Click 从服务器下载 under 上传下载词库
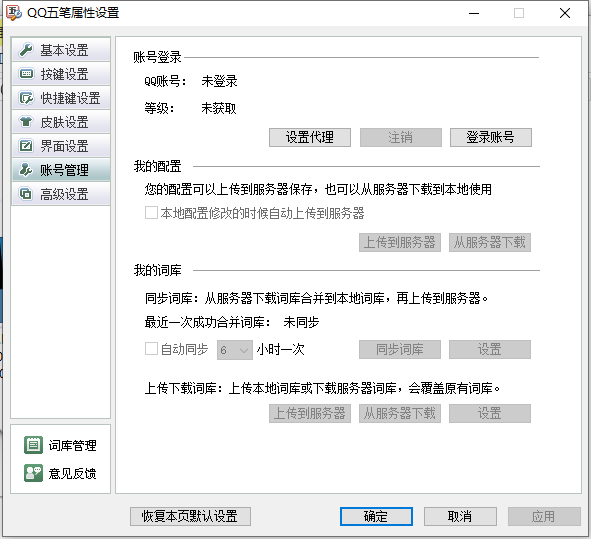Viewport: 591px width, 539px height. tap(400, 413)
